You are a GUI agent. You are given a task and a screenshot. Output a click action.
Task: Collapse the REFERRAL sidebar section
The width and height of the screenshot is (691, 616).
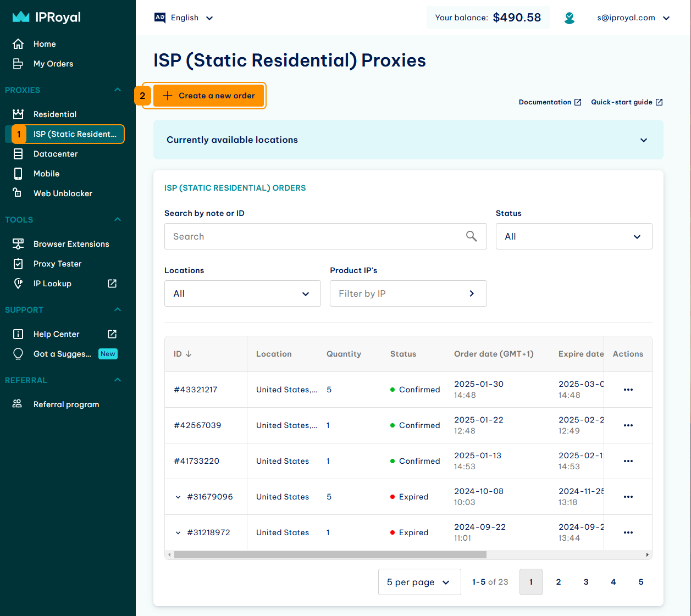pyautogui.click(x=118, y=380)
